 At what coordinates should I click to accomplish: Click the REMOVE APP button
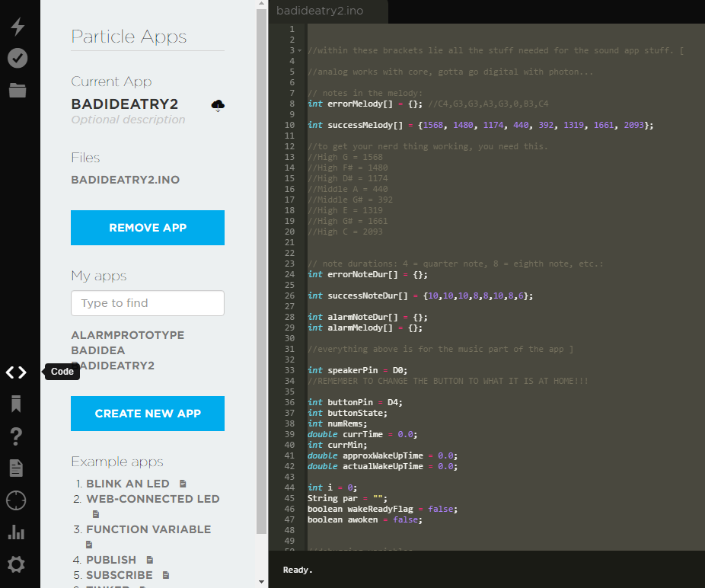click(x=148, y=228)
